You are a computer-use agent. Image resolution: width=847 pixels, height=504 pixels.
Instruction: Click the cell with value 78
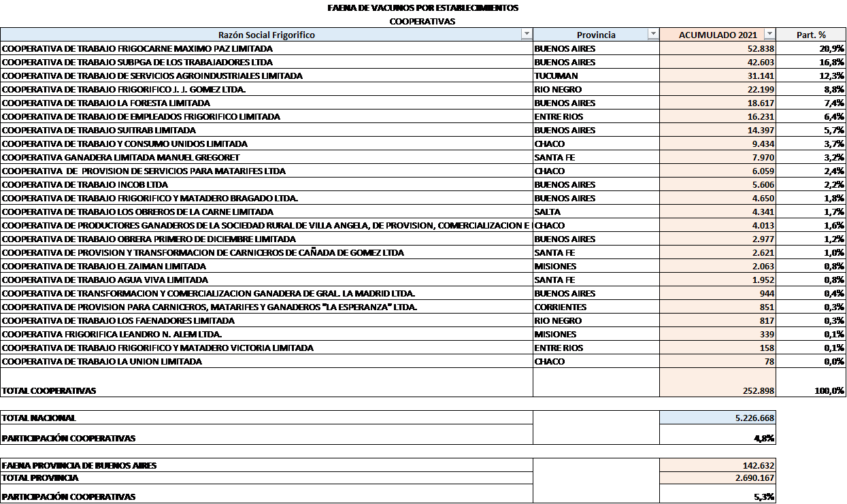click(x=718, y=362)
